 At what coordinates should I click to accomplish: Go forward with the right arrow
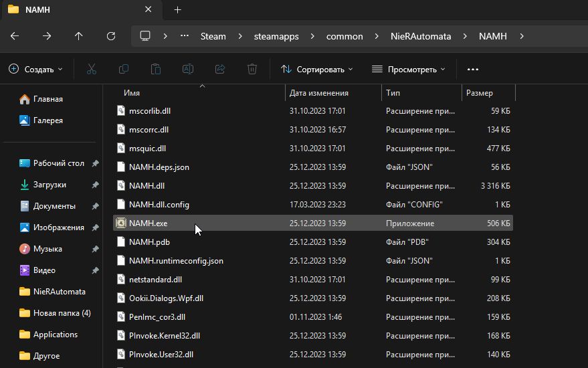(x=47, y=36)
